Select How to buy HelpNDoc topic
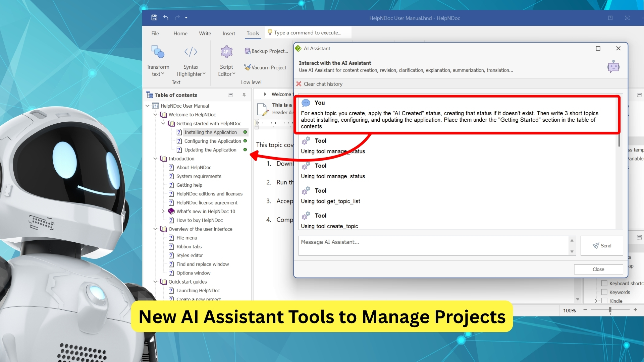 click(x=200, y=220)
